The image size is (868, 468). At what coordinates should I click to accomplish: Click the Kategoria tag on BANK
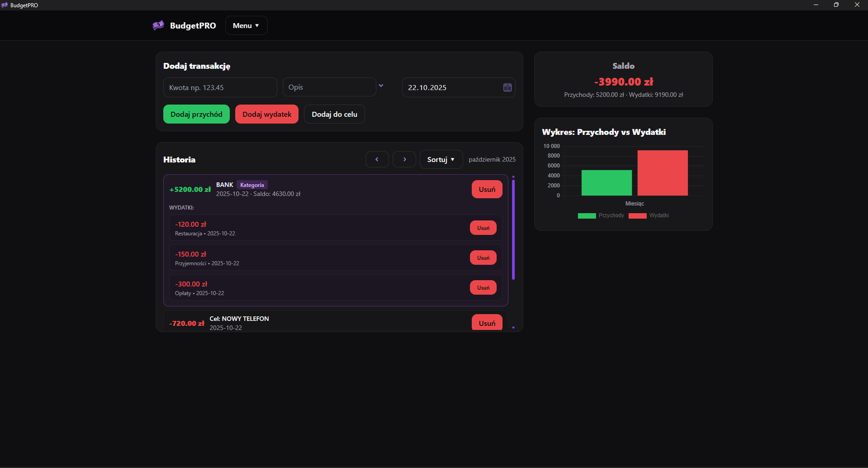point(252,185)
